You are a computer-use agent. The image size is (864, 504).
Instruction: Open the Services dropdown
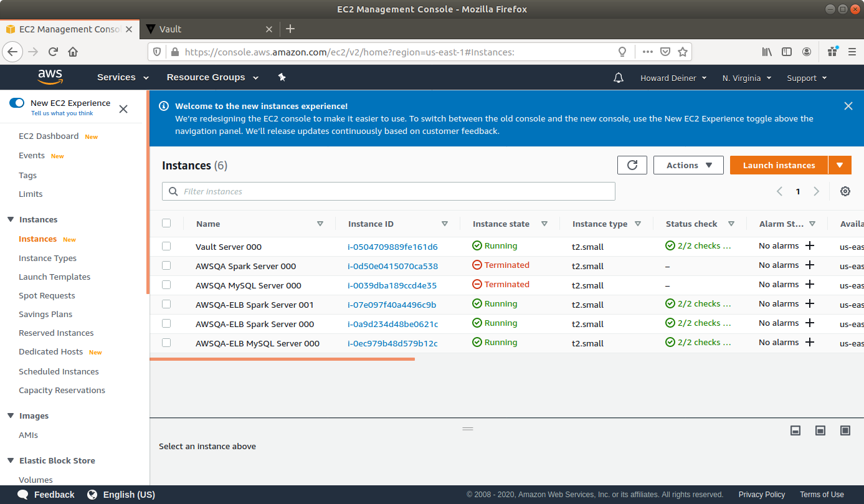123,77
